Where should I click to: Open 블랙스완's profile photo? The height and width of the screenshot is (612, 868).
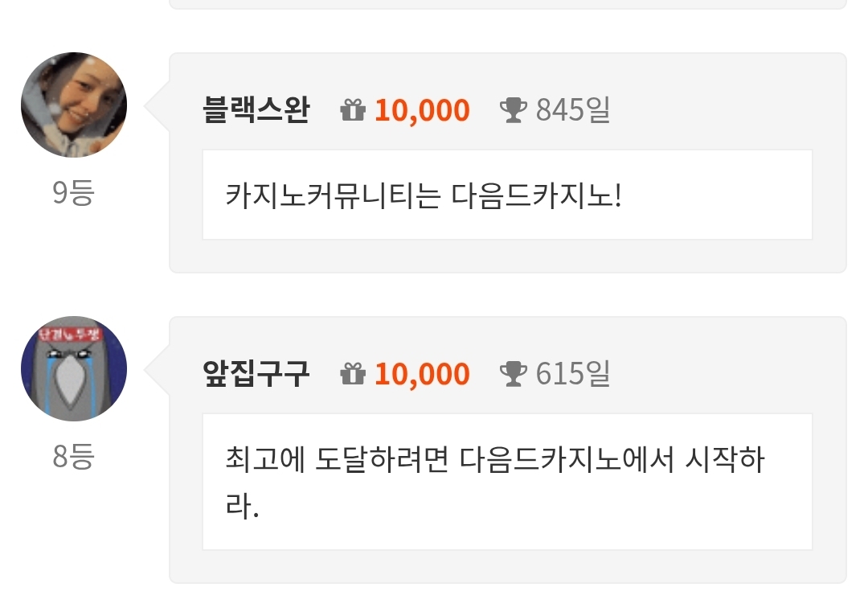pyautogui.click(x=73, y=105)
